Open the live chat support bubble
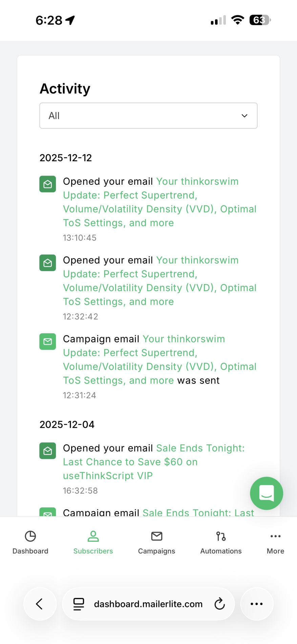The image size is (297, 644). (267, 493)
